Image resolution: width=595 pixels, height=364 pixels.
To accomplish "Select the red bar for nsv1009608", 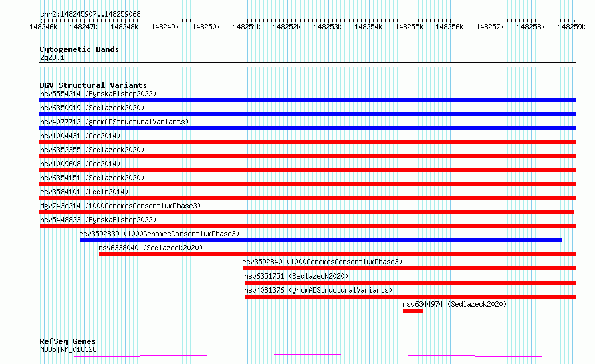I will (308, 170).
